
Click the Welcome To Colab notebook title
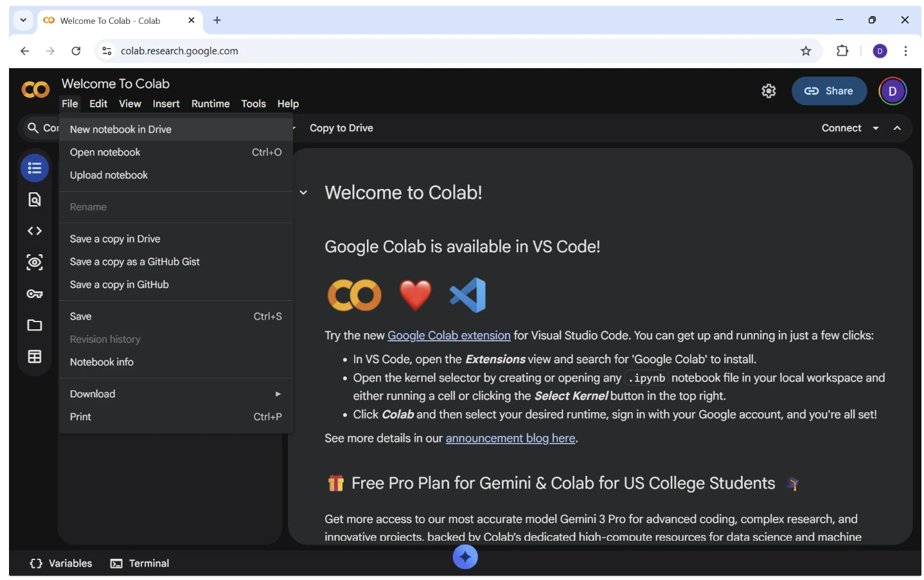(116, 84)
